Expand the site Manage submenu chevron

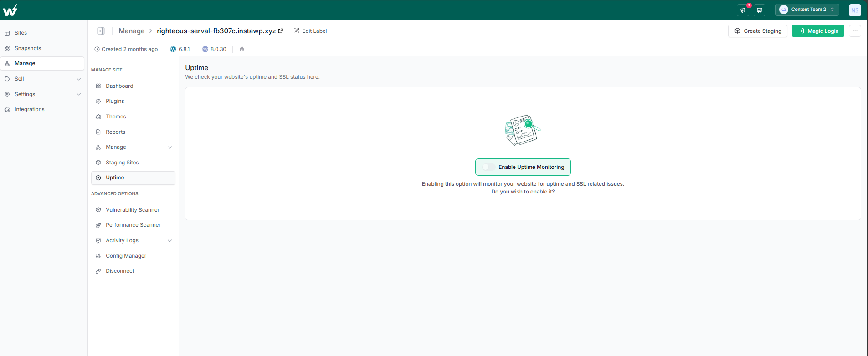[x=170, y=147]
